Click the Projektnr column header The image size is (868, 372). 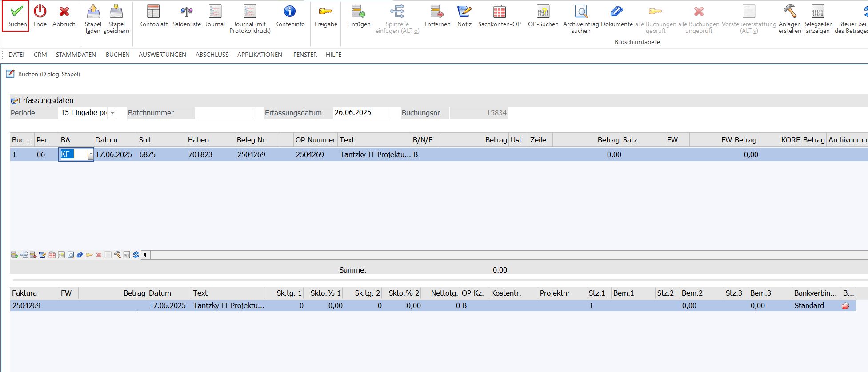(562, 293)
